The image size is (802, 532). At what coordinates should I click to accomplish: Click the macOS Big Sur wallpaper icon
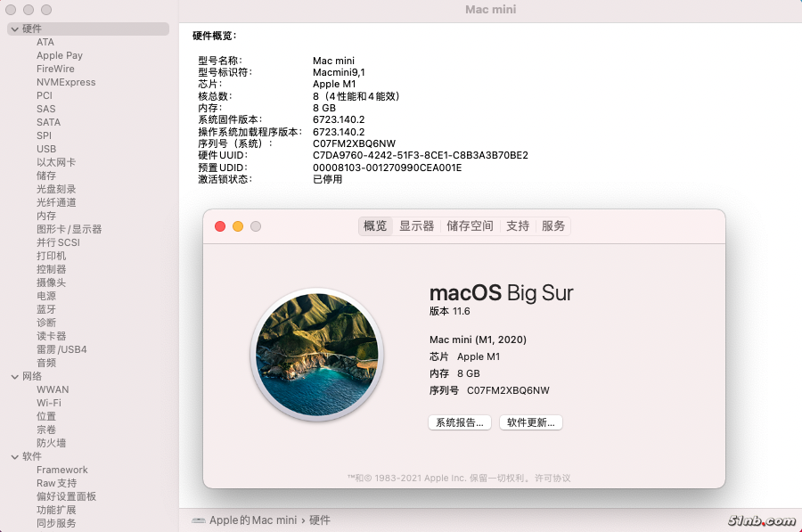coord(317,353)
